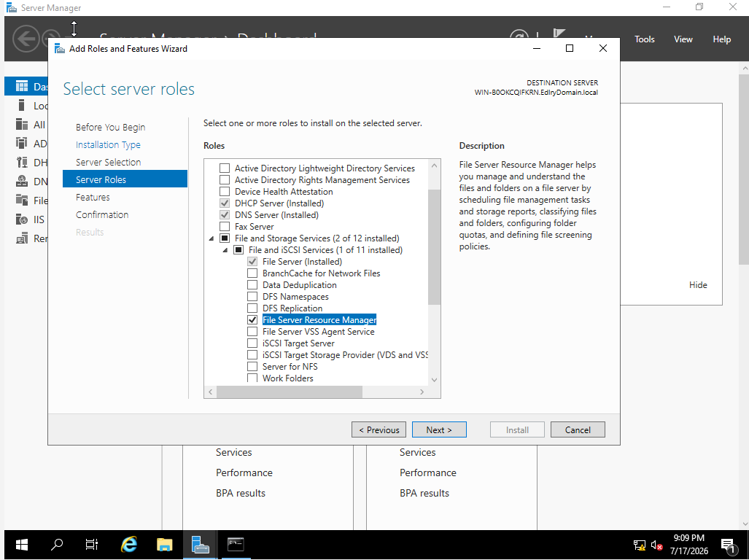The image size is (749, 560).
Task: Check Active Directory Rights Management Services
Action: (x=225, y=180)
